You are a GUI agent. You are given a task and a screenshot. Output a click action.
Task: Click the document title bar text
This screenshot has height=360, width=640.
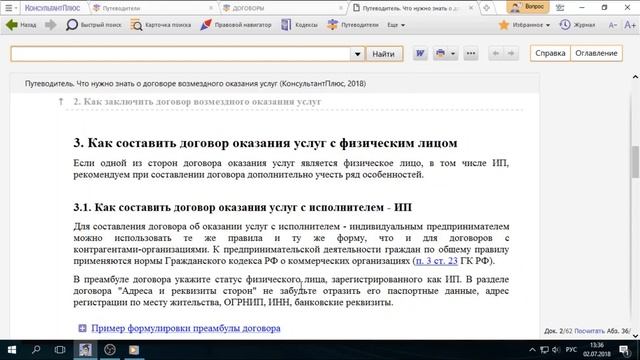tap(195, 84)
